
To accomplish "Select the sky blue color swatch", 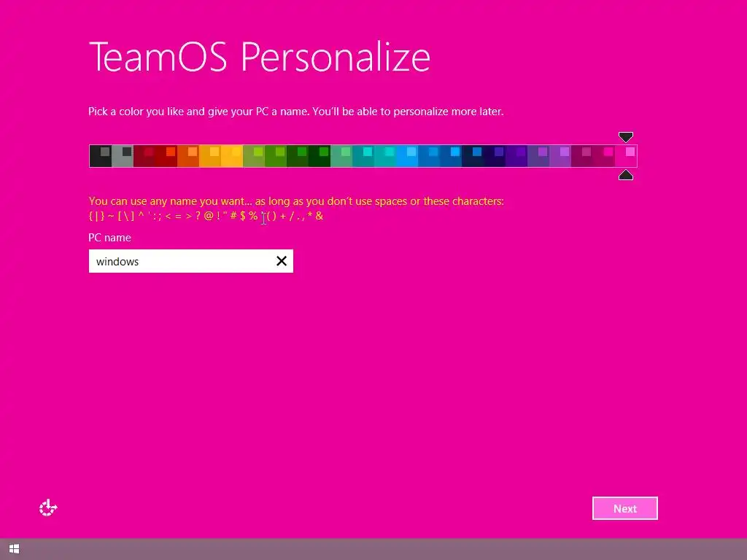I will click(407, 156).
